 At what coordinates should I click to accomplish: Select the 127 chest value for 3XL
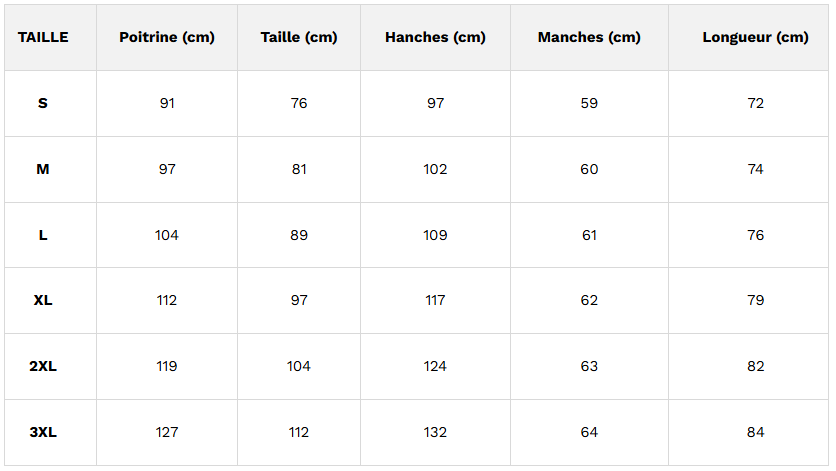click(x=167, y=432)
